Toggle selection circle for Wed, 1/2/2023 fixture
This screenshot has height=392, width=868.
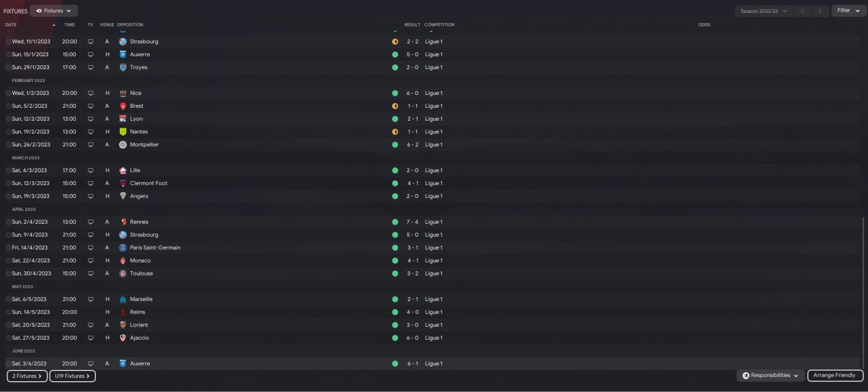[8, 93]
